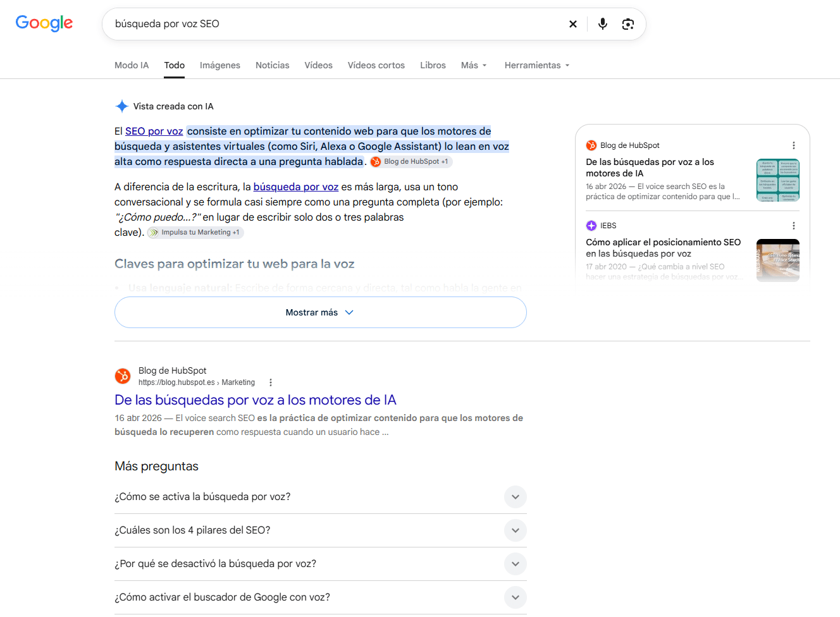Image resolution: width=840 pixels, height=617 pixels.
Task: Open sidebar 'Cómo aplicar el posicionamiento SEO' article
Action: (x=663, y=248)
